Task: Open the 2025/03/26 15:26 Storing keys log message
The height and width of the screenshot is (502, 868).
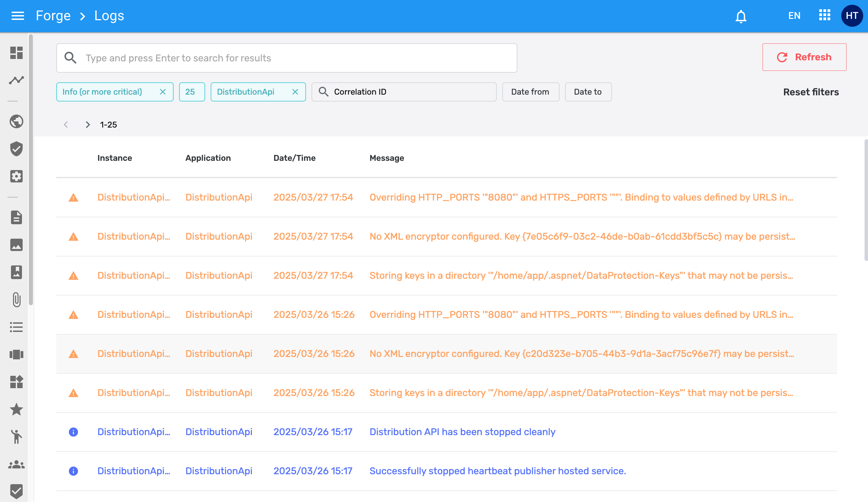Action: coord(581,393)
